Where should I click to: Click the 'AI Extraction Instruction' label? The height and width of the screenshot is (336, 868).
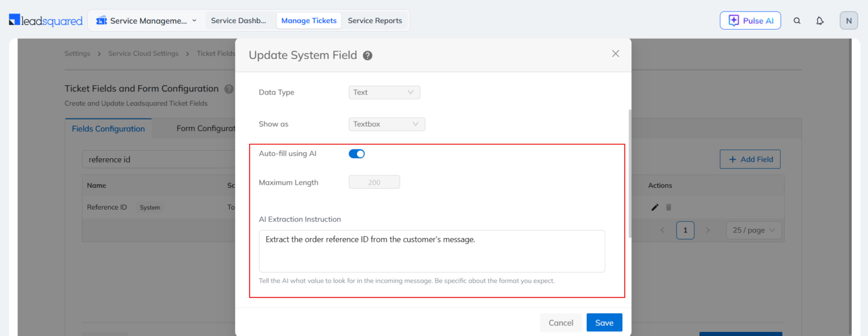pos(300,220)
